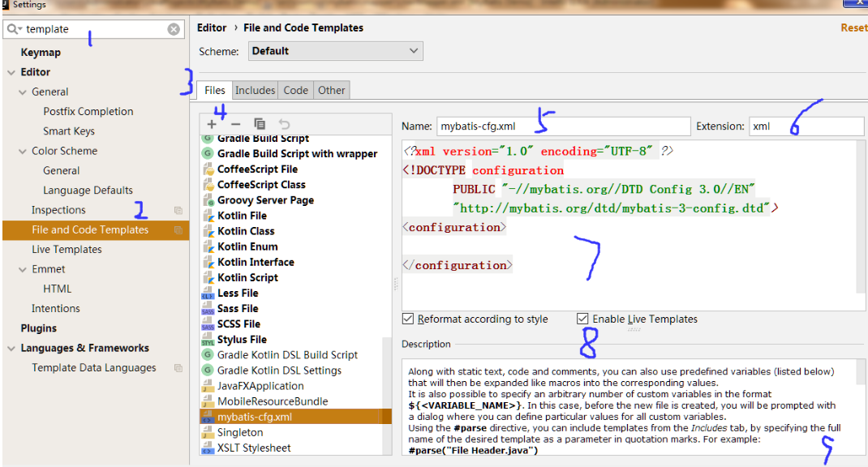The image size is (868, 467).
Task: Open search history arrow in search box
Action: coord(20,29)
